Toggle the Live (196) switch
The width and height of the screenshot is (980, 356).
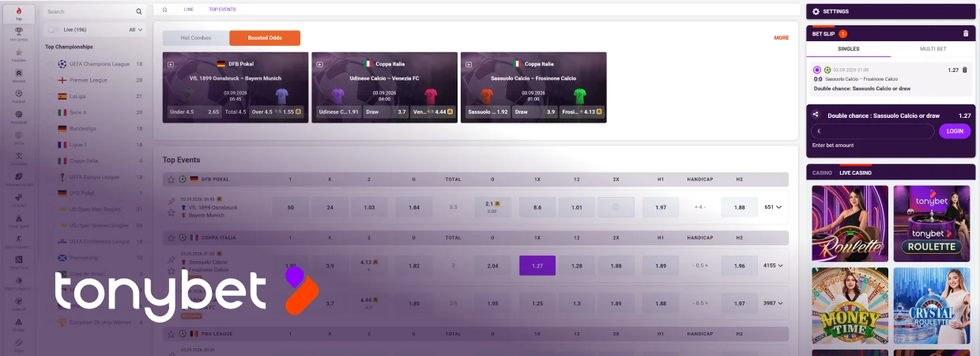click(x=54, y=29)
